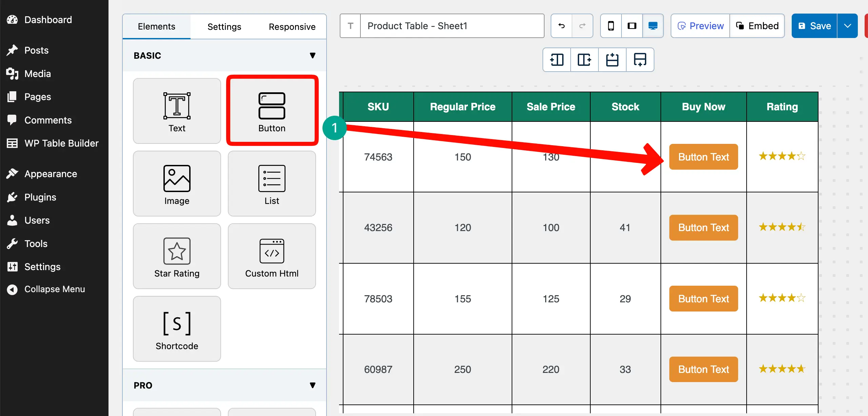Switch to tablet device view
The width and height of the screenshot is (868, 416).
tap(632, 26)
